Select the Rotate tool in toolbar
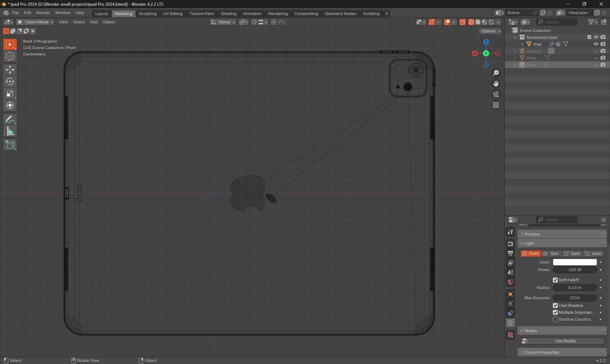 point(10,82)
